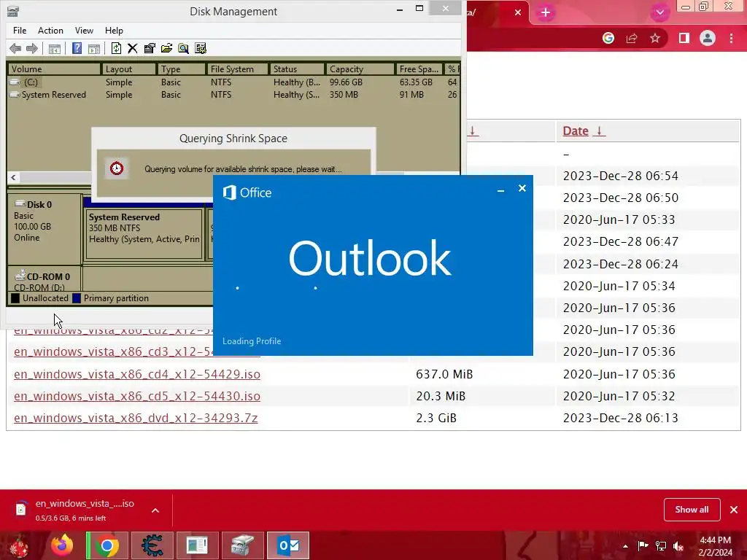Open a new Chrome tab with plus button
Viewport: 747px width, 560px height.
(546, 12)
